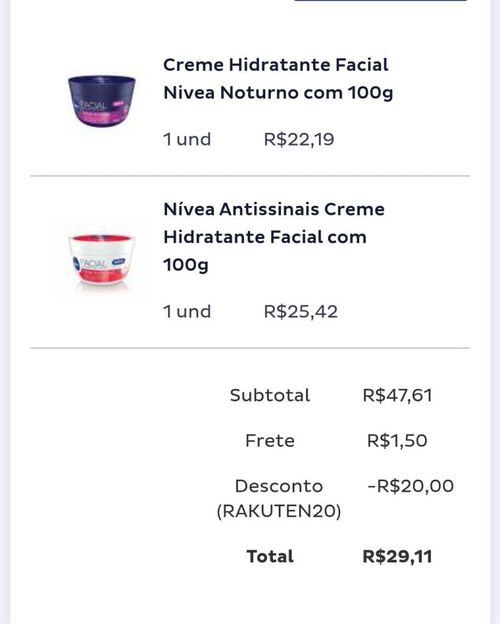500x624 pixels.
Task: Select the Creme Hidratante Facial Nivea Noturno title
Action: click(x=278, y=78)
